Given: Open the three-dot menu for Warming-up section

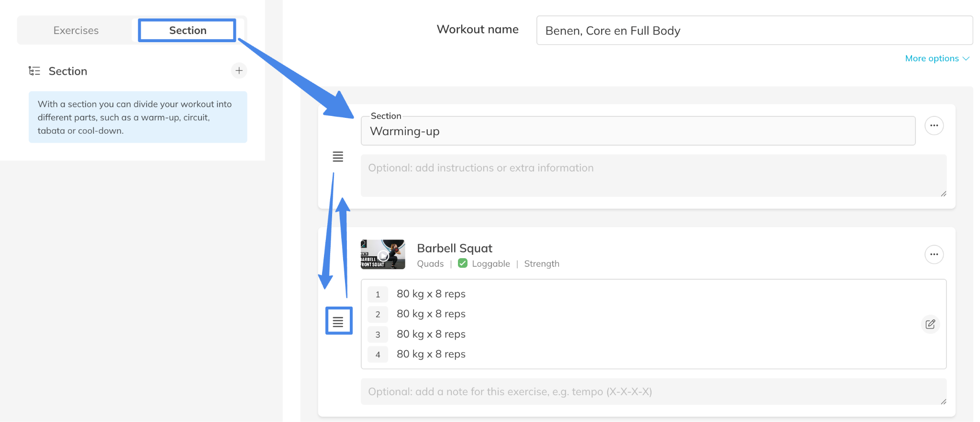Looking at the screenshot, I should click(934, 125).
